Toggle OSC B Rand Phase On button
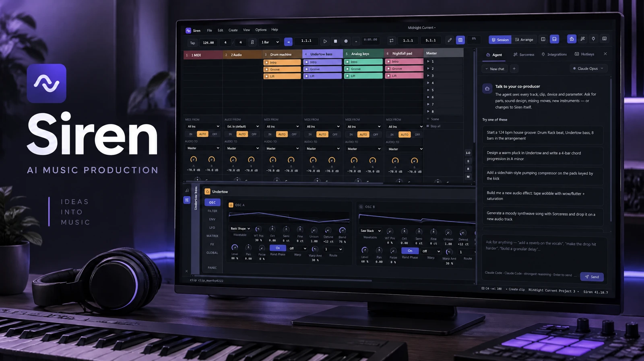The height and width of the screenshot is (361, 644). pyautogui.click(x=410, y=251)
